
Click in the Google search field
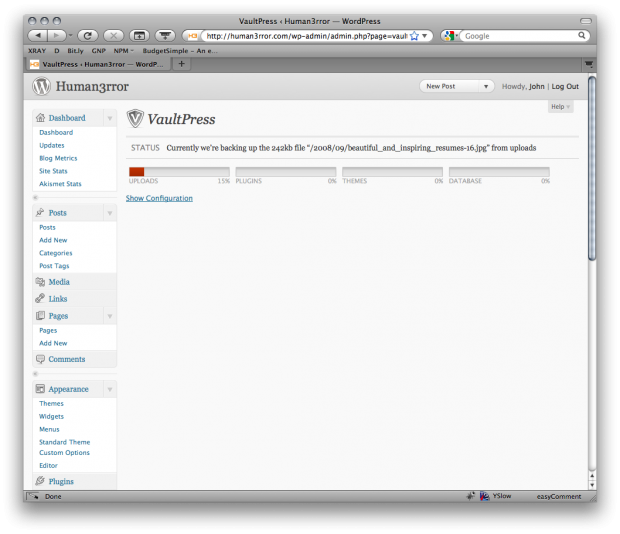pos(518,36)
